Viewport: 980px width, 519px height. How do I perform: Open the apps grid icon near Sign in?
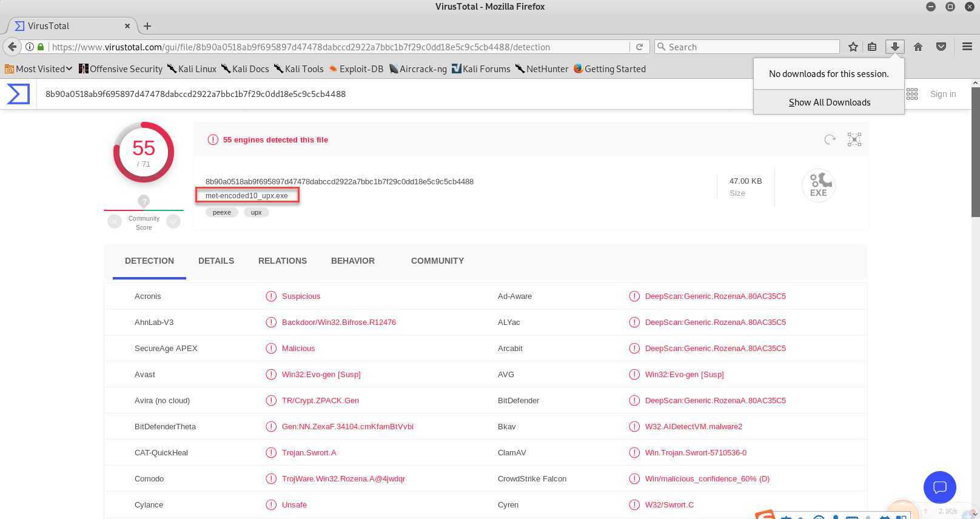[x=911, y=94]
